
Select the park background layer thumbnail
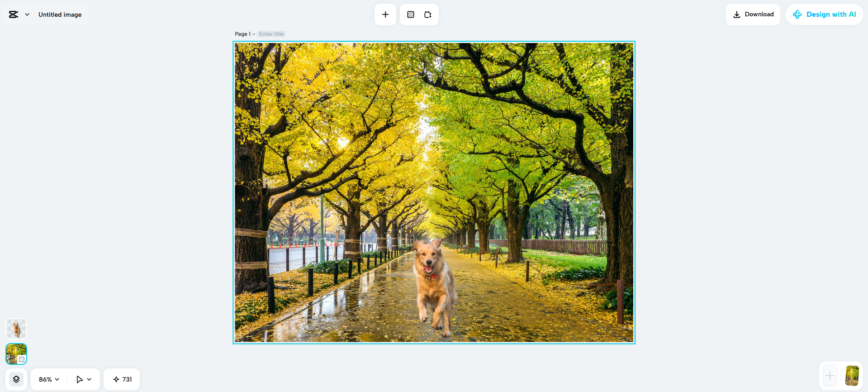point(16,354)
